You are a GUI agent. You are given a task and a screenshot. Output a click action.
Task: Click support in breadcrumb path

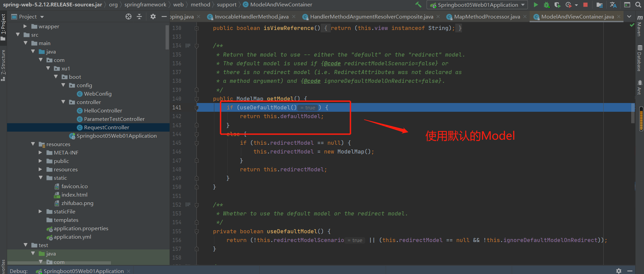click(x=227, y=5)
